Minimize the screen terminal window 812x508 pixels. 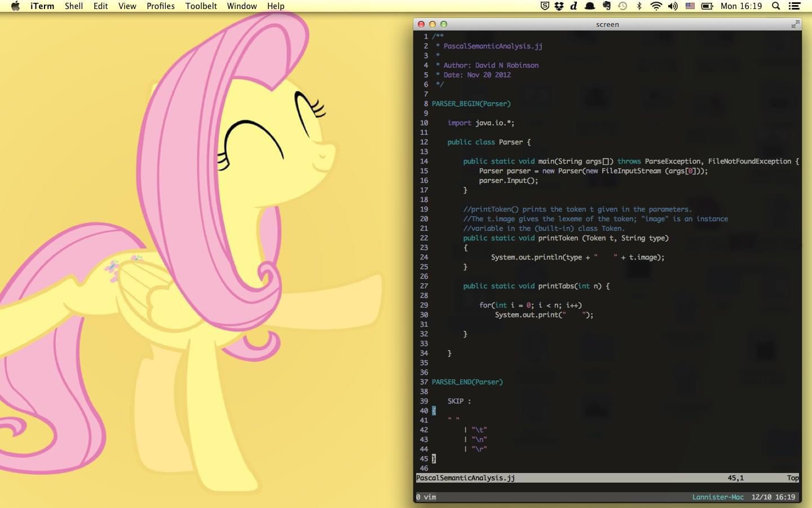[433, 24]
